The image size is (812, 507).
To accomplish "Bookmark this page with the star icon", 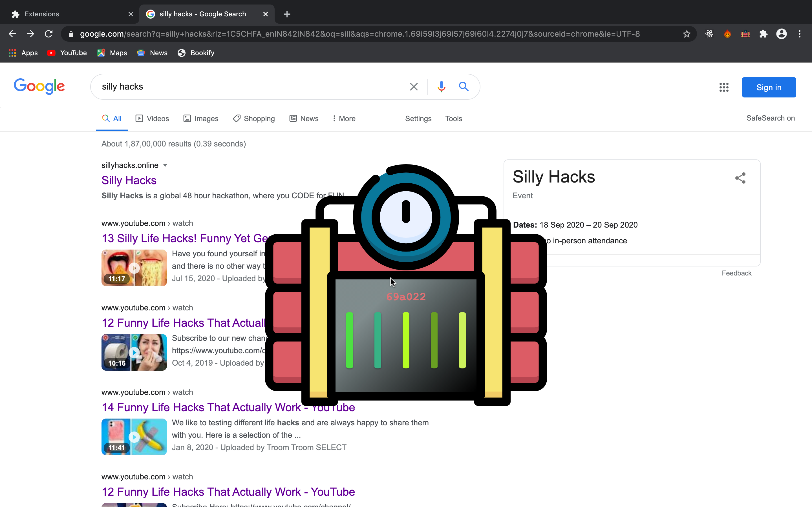I will point(687,34).
